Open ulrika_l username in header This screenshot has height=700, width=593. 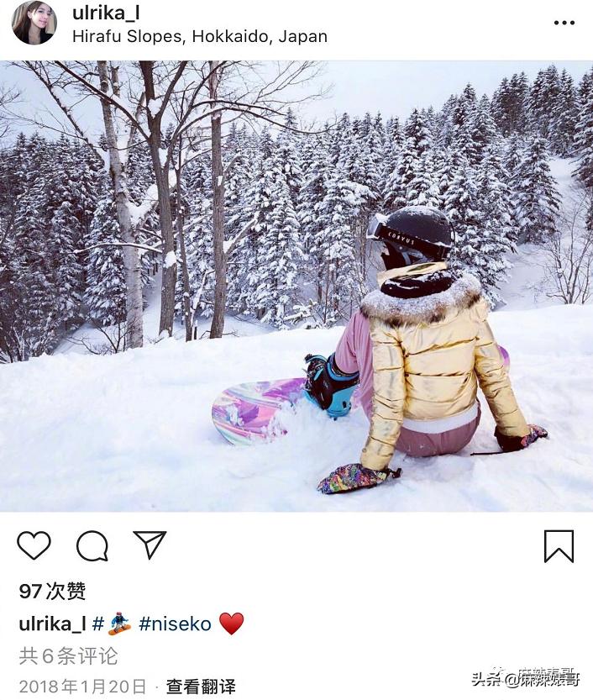106,12
